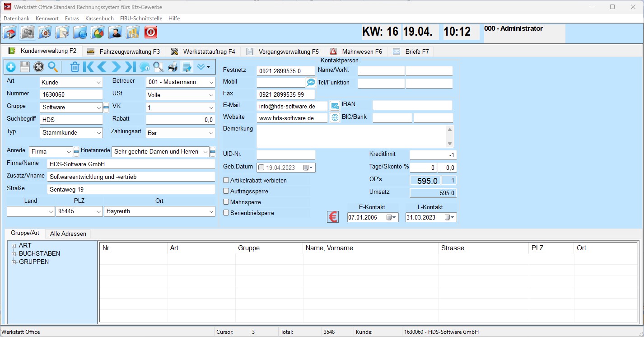Screen dimensions: 644x337
Task: Save the record with the floppy disk icon
Action: [x=25, y=67]
